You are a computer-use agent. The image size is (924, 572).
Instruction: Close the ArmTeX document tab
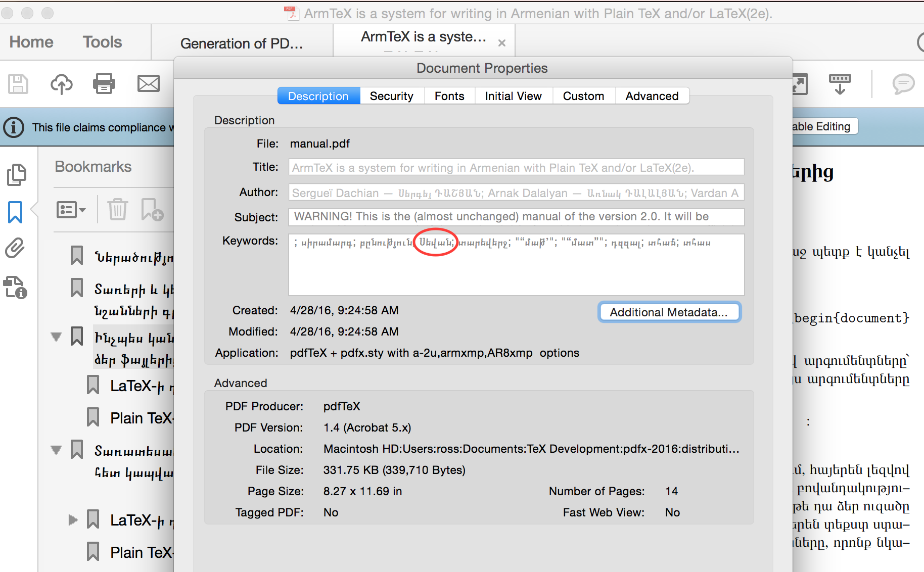pyautogui.click(x=501, y=43)
